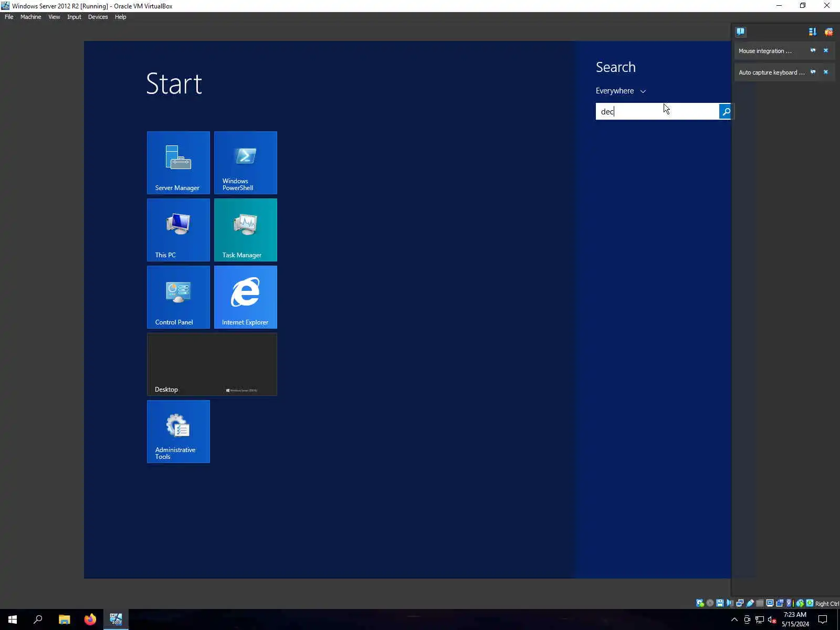840x630 pixels.
Task: Open the File menu
Action: click(x=9, y=17)
